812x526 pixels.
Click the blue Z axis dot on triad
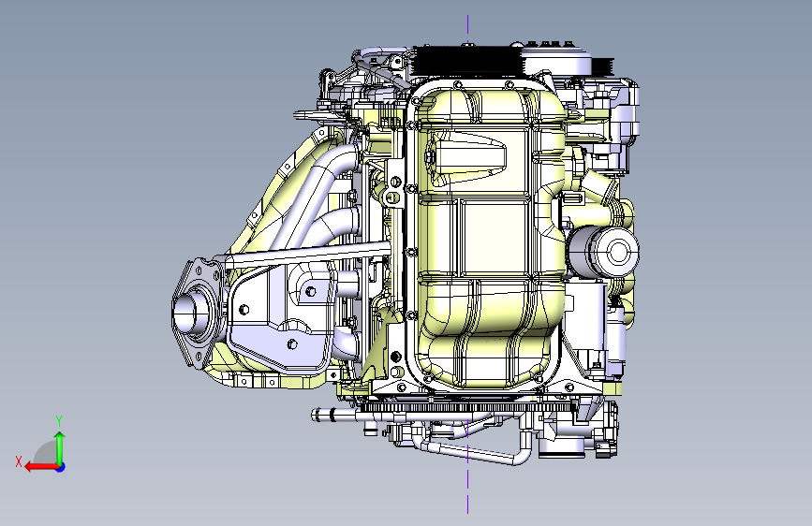tap(61, 467)
